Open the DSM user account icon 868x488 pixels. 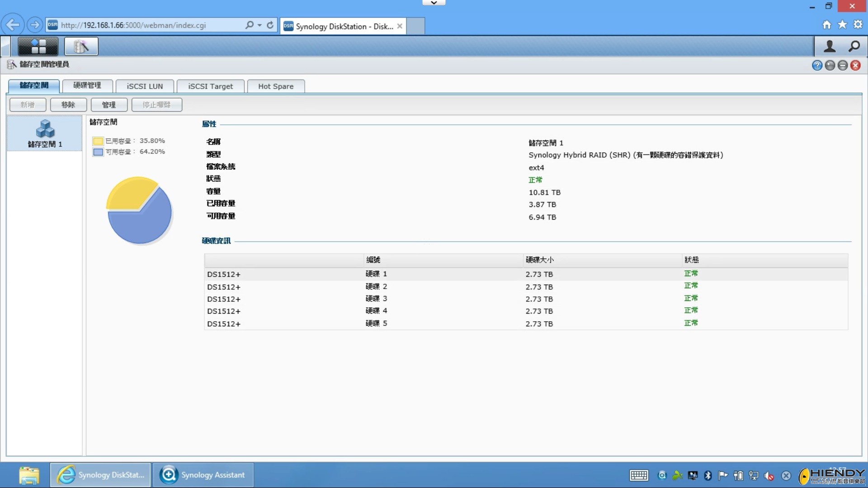coord(830,46)
